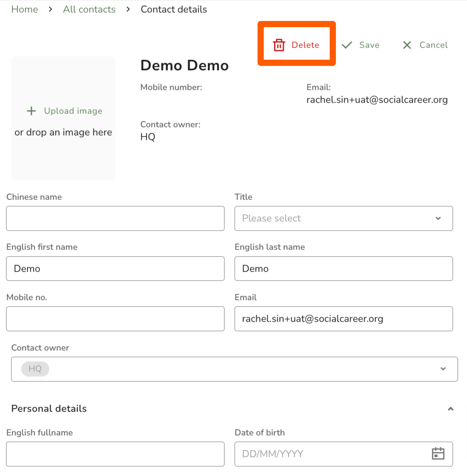This screenshot has height=476, width=467.
Task: Click the Save checkmark icon
Action: coord(347,45)
